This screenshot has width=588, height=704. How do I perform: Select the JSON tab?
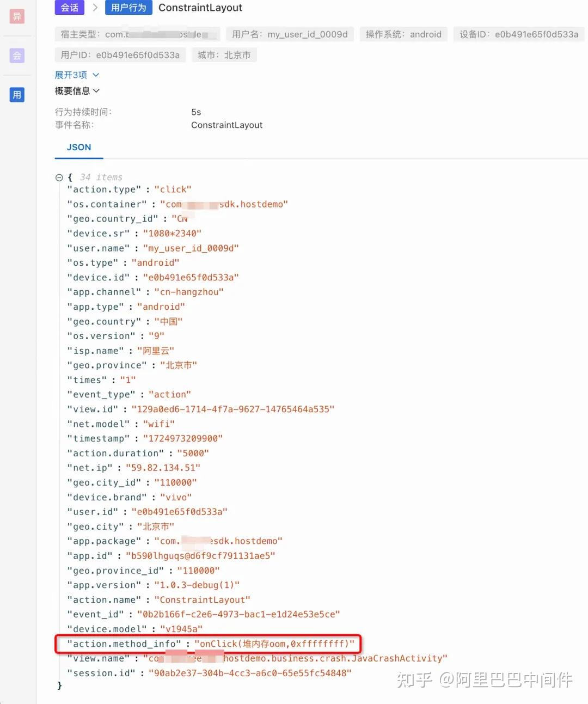coord(79,148)
